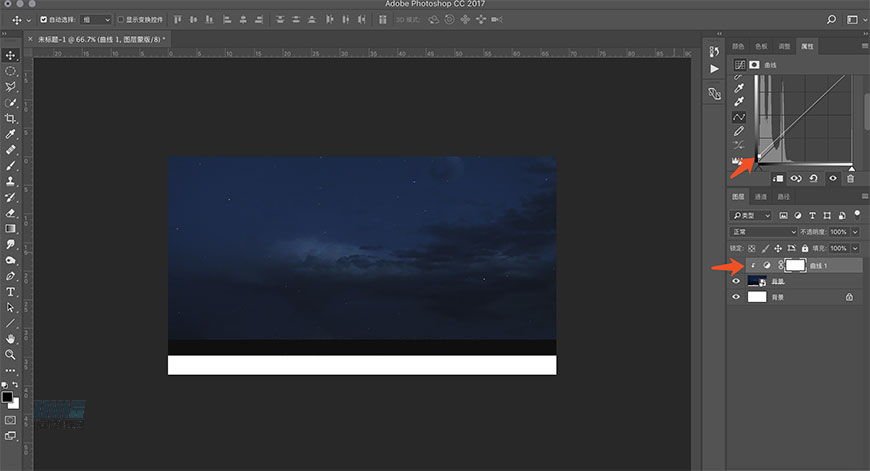Hide the white Background layer
This screenshot has width=870, height=471.
736,297
